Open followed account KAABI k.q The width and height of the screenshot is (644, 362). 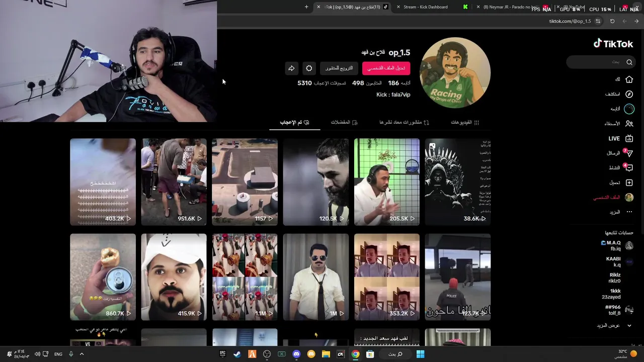(619, 262)
